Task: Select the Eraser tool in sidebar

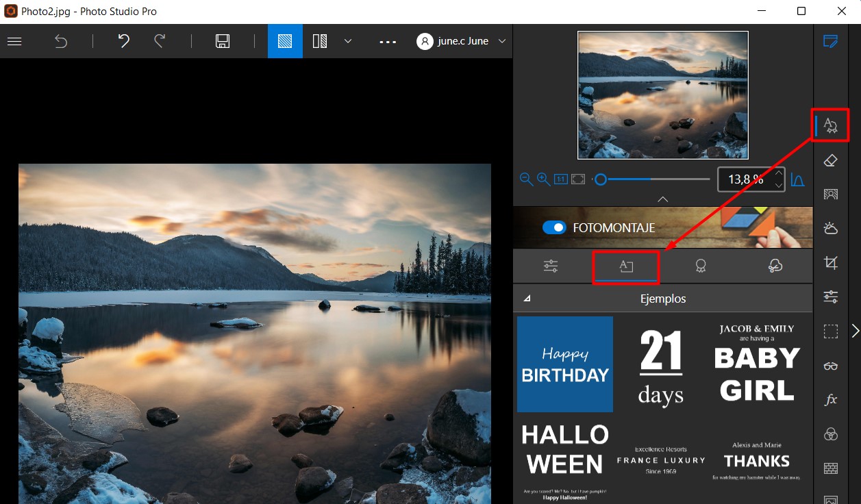Action: pyautogui.click(x=830, y=160)
